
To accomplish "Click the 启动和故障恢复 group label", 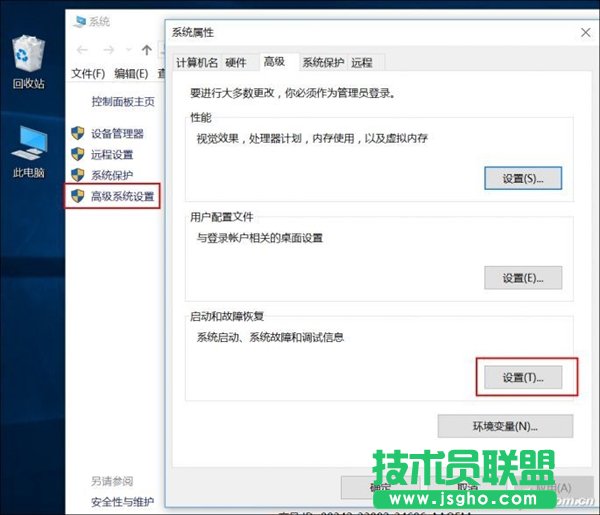I will coord(227,316).
